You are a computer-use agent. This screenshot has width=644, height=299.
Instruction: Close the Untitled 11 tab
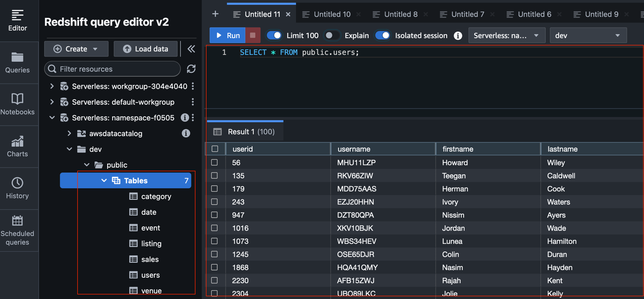[x=288, y=14]
